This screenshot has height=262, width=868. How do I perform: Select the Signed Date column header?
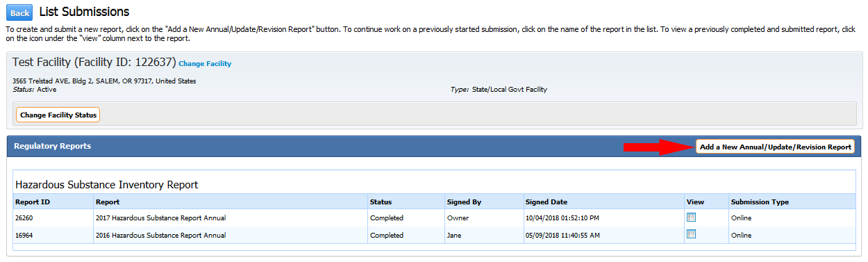(546, 202)
